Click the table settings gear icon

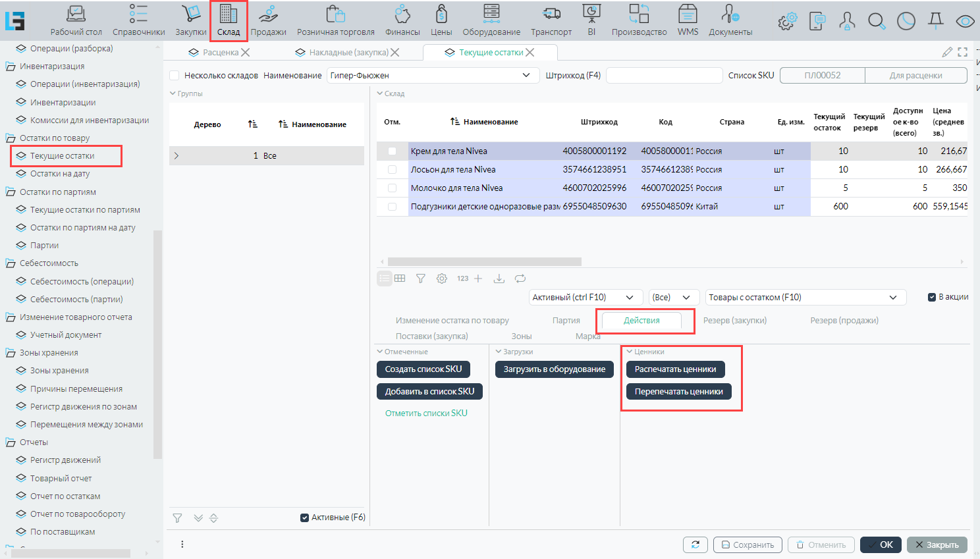[442, 279]
